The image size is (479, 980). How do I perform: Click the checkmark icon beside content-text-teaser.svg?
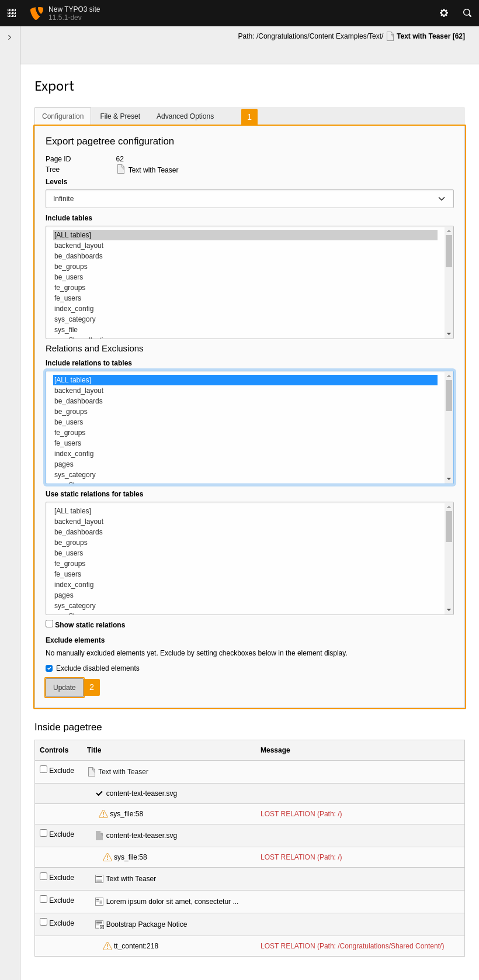99,793
